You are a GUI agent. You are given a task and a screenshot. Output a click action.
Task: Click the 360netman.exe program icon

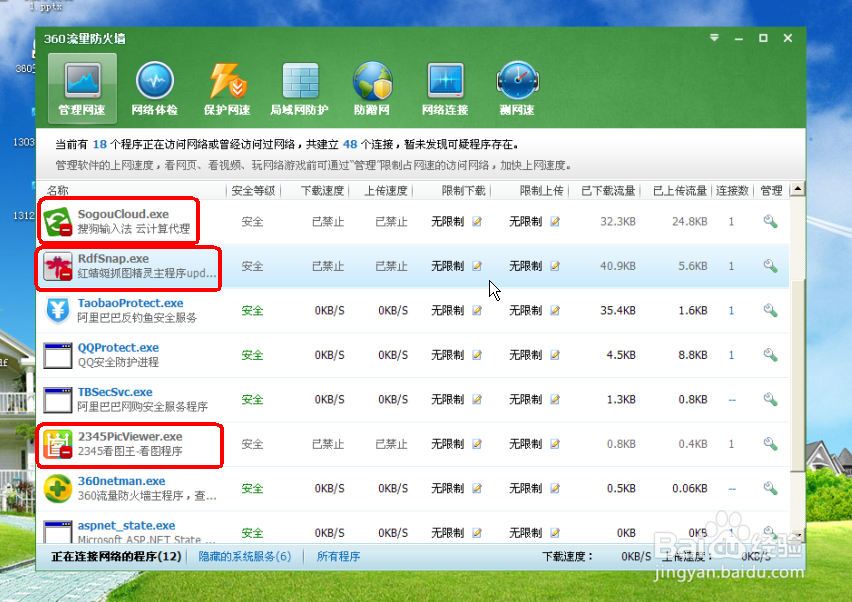coord(58,488)
